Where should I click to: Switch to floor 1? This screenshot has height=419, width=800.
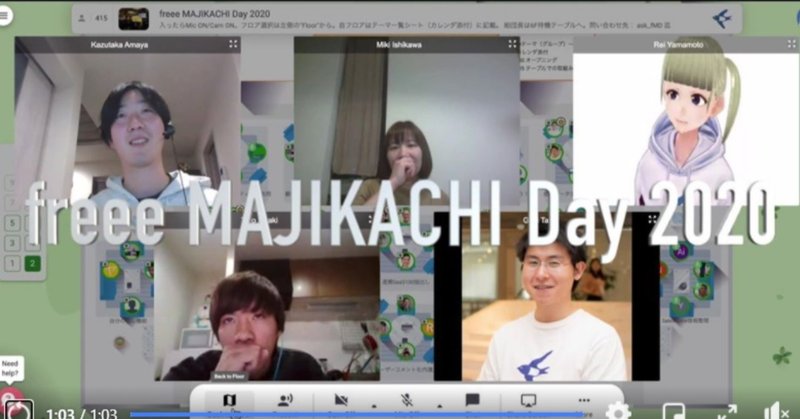click(x=12, y=263)
